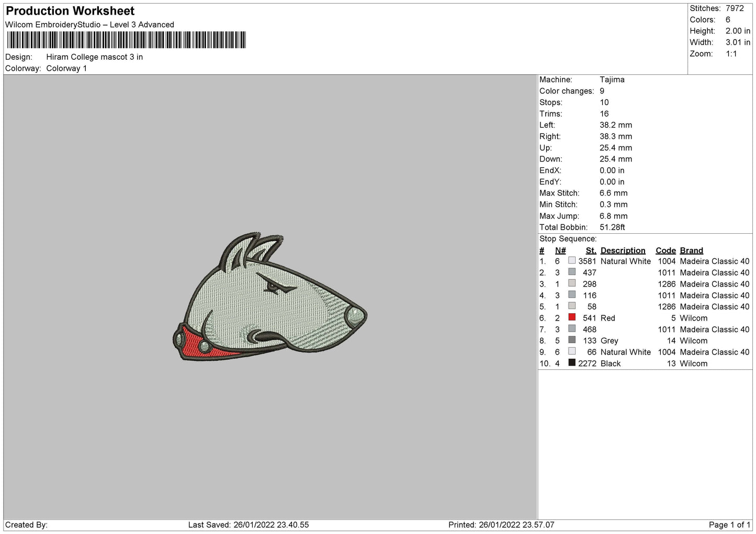Image resolution: width=756 pixels, height=534 pixels.
Task: Click the red thread swatch in row 6
Action: (x=572, y=317)
